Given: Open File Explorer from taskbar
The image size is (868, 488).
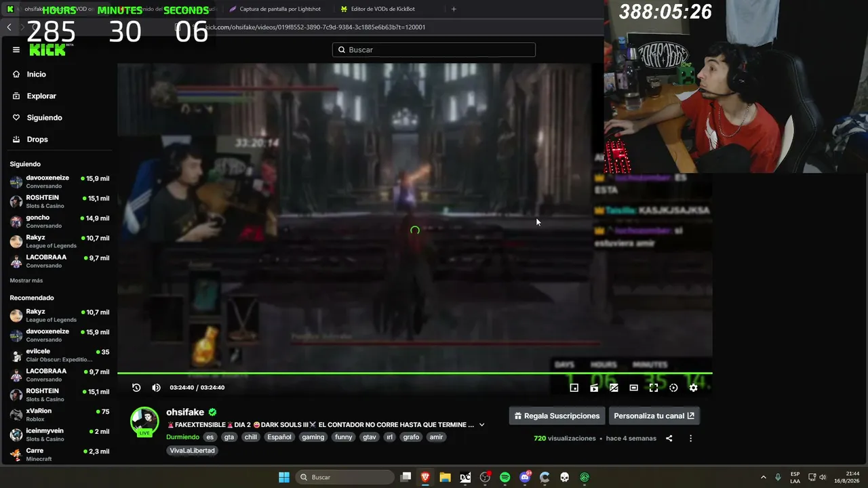Looking at the screenshot, I should (x=445, y=477).
